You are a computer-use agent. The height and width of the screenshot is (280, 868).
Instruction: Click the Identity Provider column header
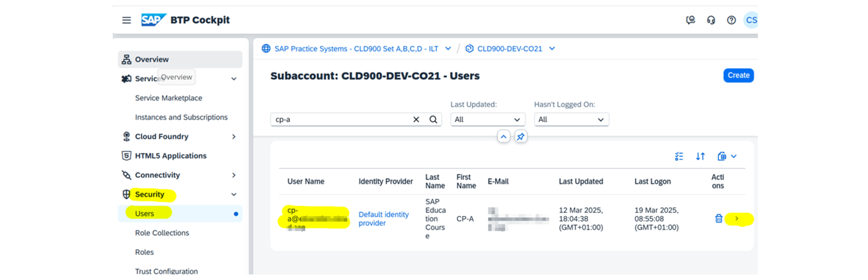pyautogui.click(x=385, y=181)
